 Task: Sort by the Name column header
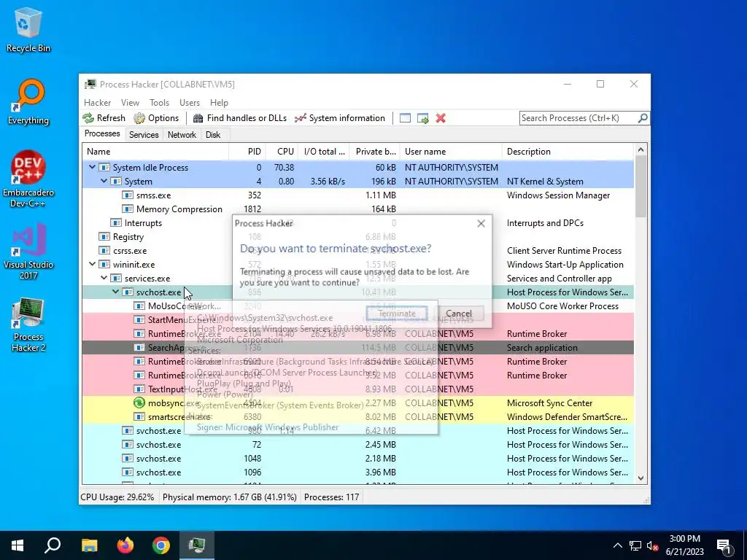[155, 152]
